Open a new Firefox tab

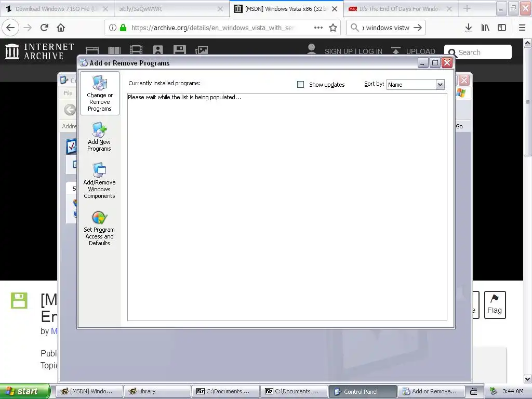click(x=467, y=8)
